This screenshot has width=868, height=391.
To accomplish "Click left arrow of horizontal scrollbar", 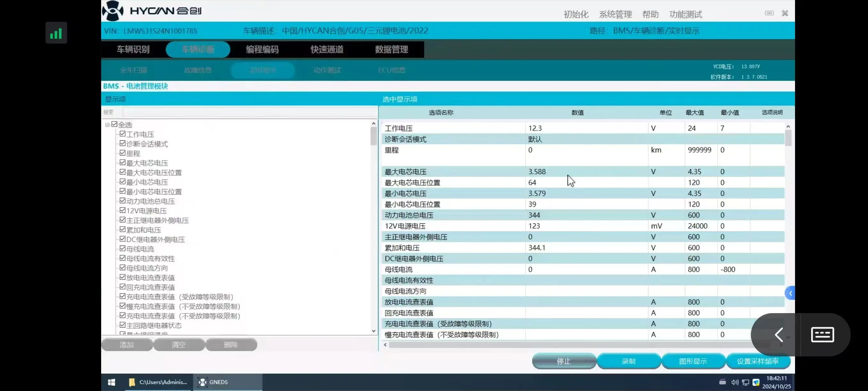I will 385,345.
